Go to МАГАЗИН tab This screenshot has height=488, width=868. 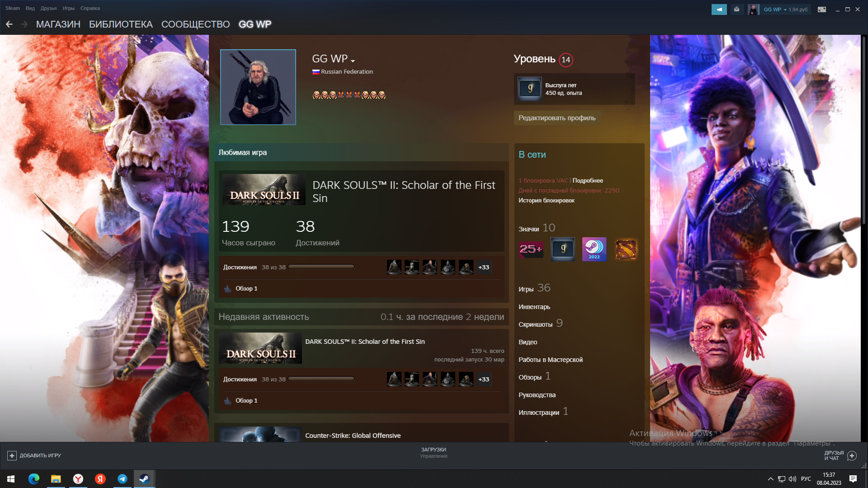point(58,24)
